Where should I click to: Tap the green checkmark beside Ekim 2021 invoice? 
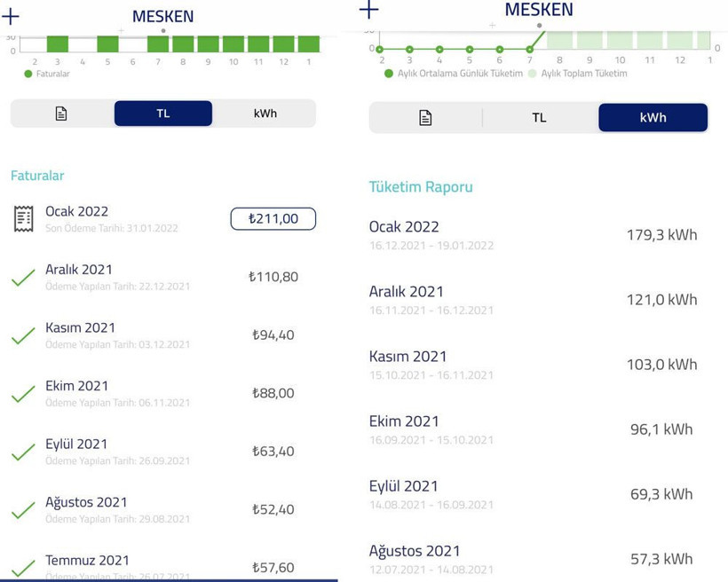click(x=24, y=394)
